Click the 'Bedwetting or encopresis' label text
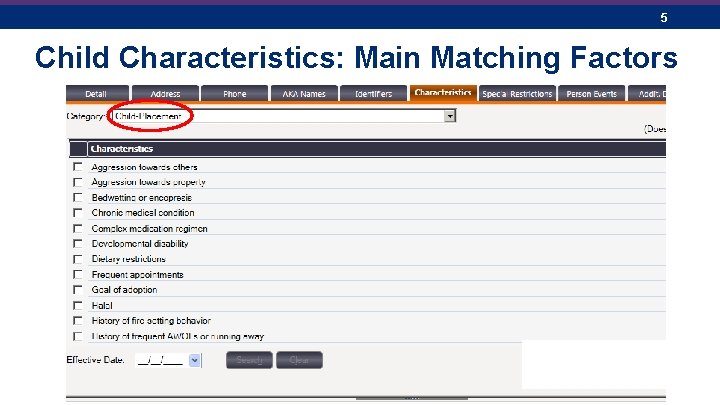The width and height of the screenshot is (720, 405). 141,197
